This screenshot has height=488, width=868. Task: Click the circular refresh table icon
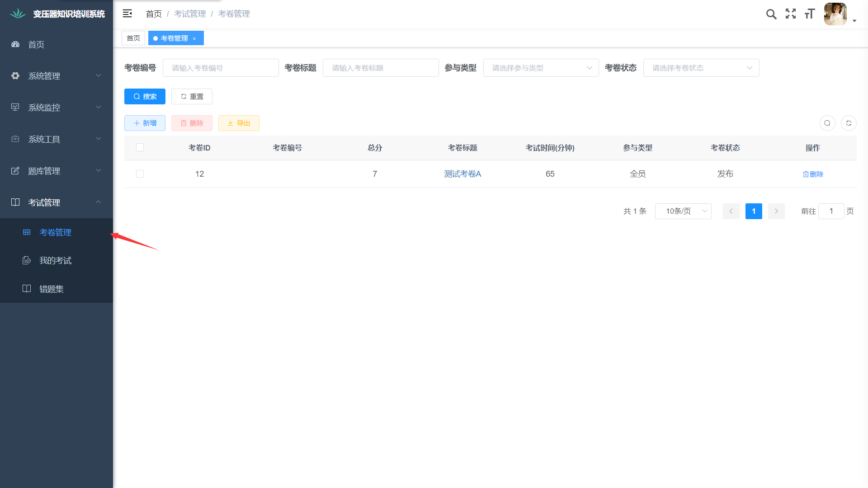pyautogui.click(x=849, y=123)
